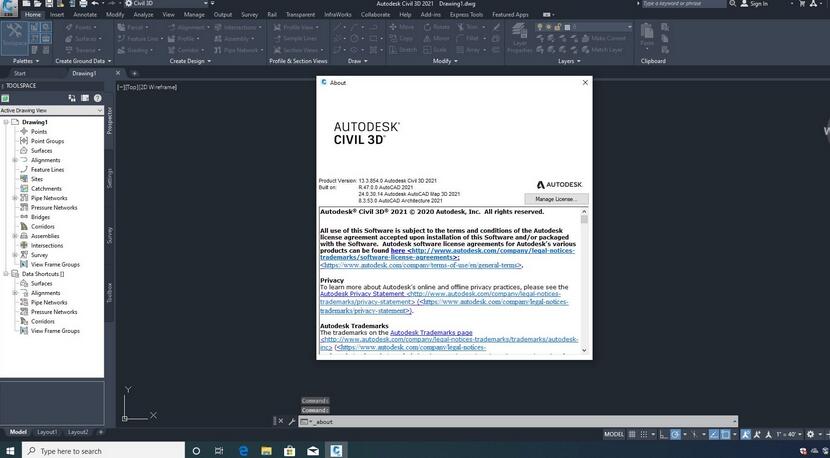This screenshot has width=830, height=458.
Task: Click the Civil 3D taskbar icon
Action: tap(336, 451)
